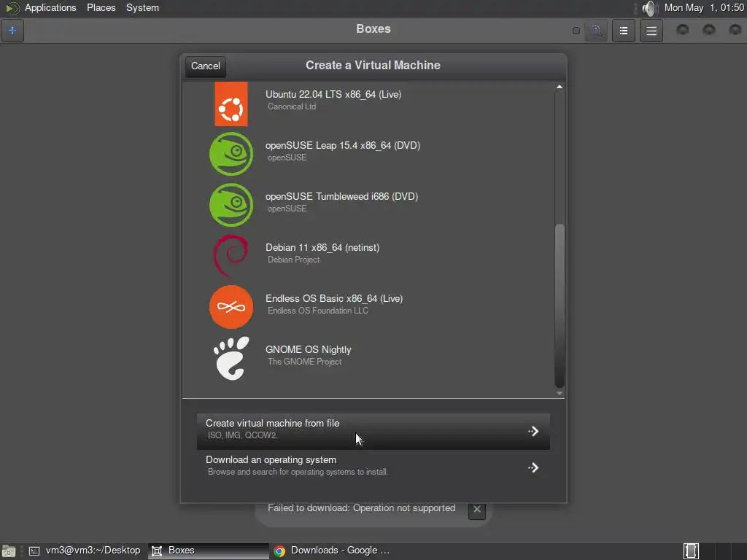Click the Debian Project vendor label
This screenshot has height=560, width=747.
coord(293,260)
